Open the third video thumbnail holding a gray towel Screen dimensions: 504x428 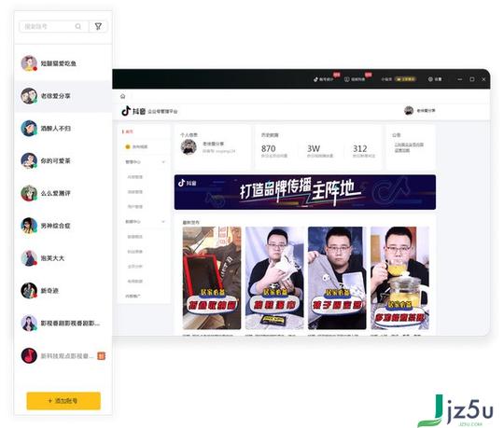337,278
